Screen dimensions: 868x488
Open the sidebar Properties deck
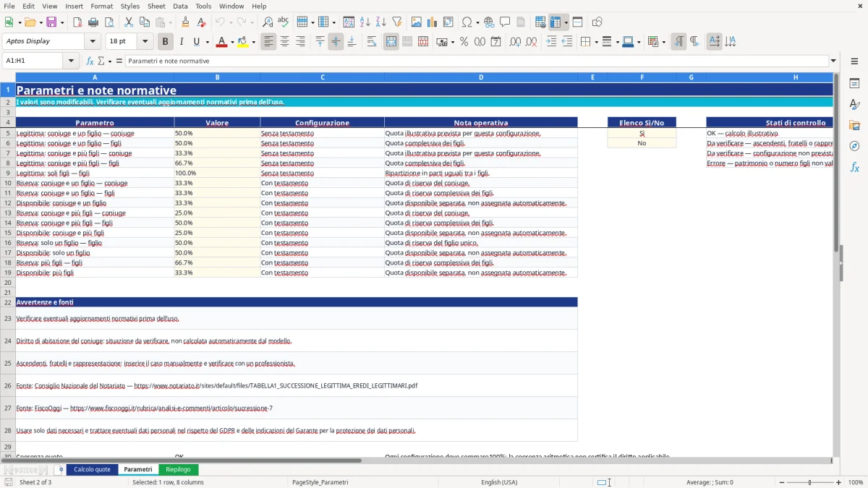click(854, 84)
